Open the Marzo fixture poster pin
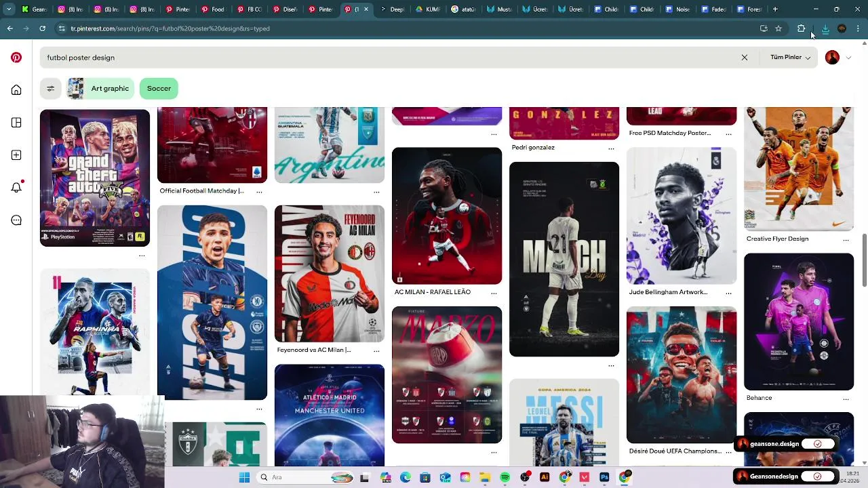This screenshot has height=488, width=868. point(447,375)
